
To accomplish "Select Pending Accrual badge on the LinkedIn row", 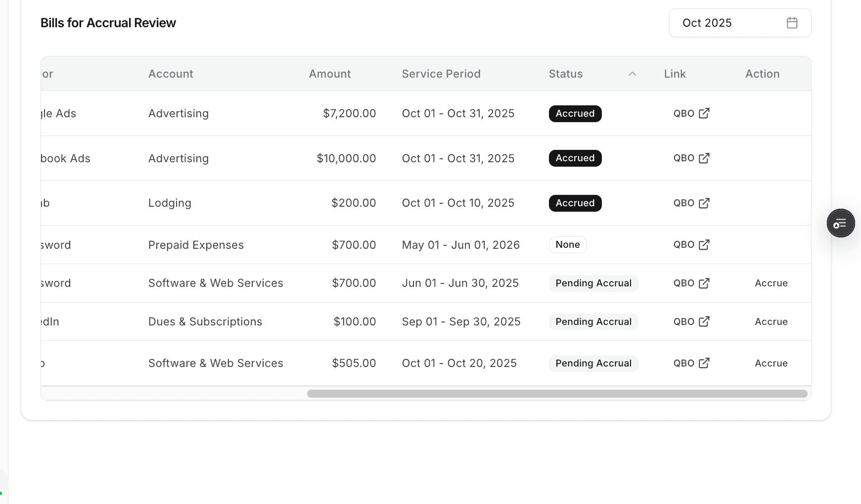I will (593, 321).
